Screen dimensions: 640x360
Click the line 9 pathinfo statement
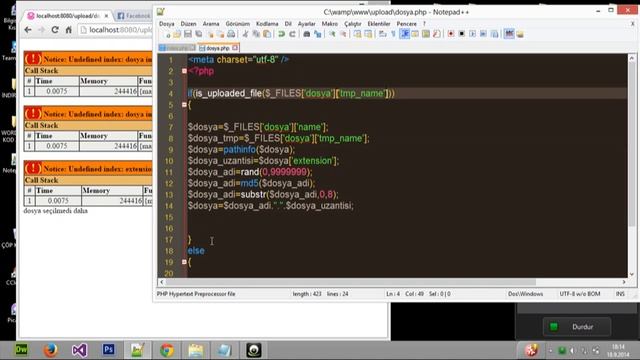click(x=241, y=150)
